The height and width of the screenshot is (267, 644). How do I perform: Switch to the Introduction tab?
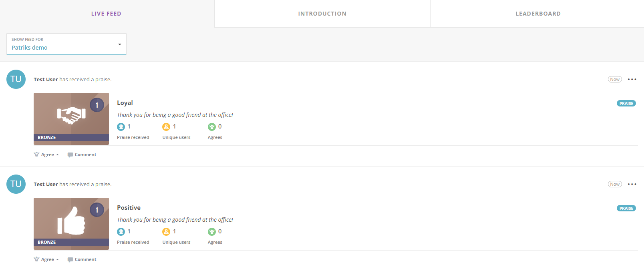click(322, 14)
